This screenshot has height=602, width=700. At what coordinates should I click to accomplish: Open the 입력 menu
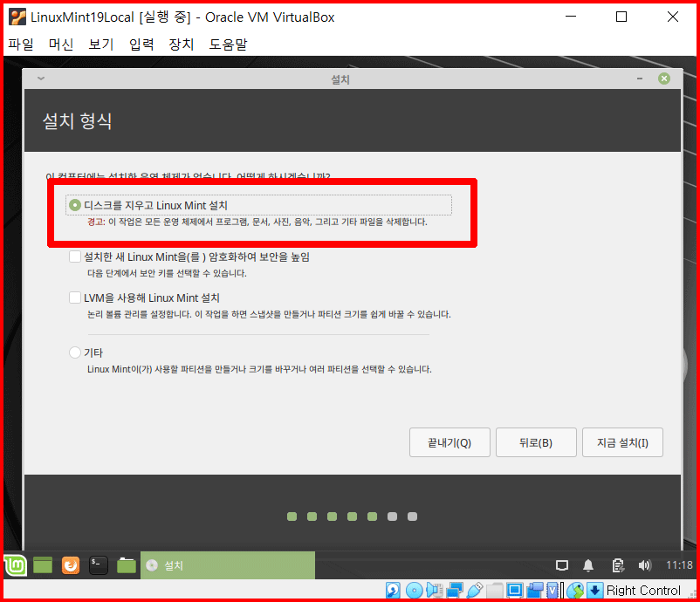141,44
